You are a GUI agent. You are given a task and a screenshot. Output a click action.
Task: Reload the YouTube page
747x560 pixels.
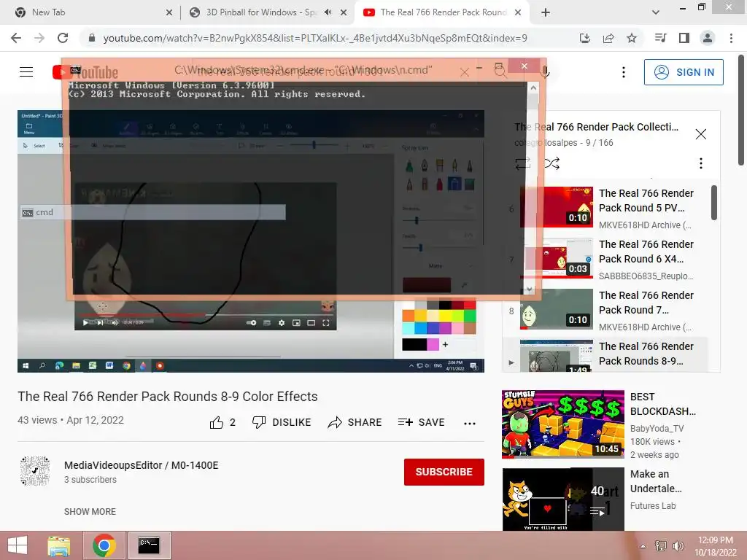[x=63, y=38]
